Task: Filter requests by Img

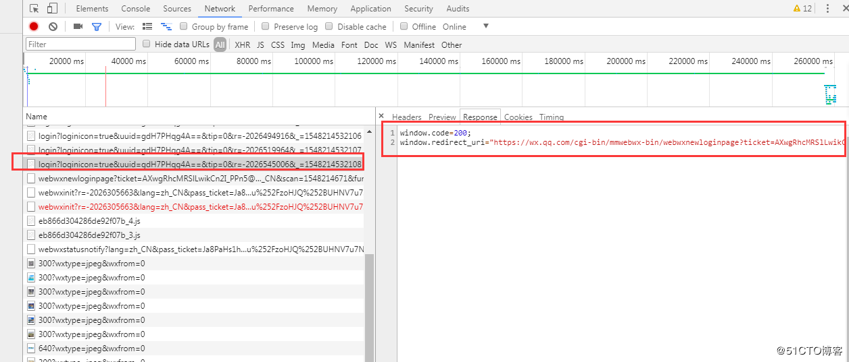Action: (x=298, y=45)
